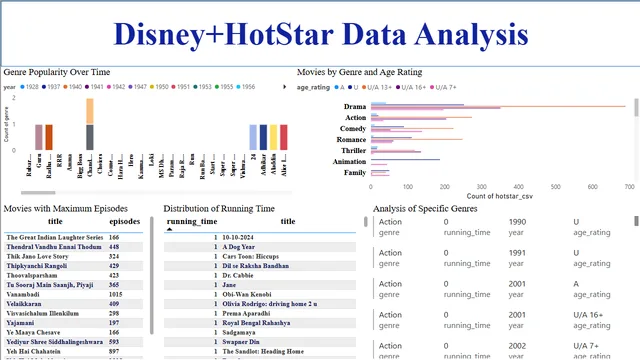
Task: Click the Romance genre axis label
Action: click(x=351, y=140)
